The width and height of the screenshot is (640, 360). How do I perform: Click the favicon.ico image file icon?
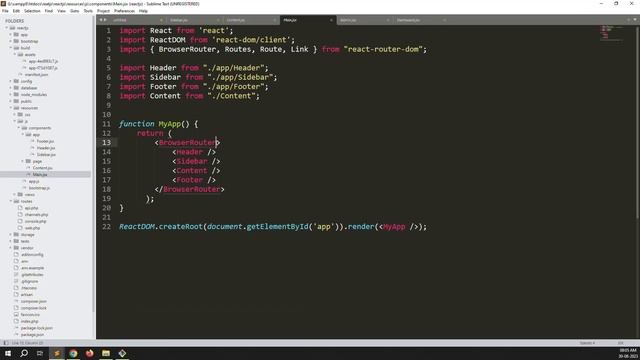(16, 315)
